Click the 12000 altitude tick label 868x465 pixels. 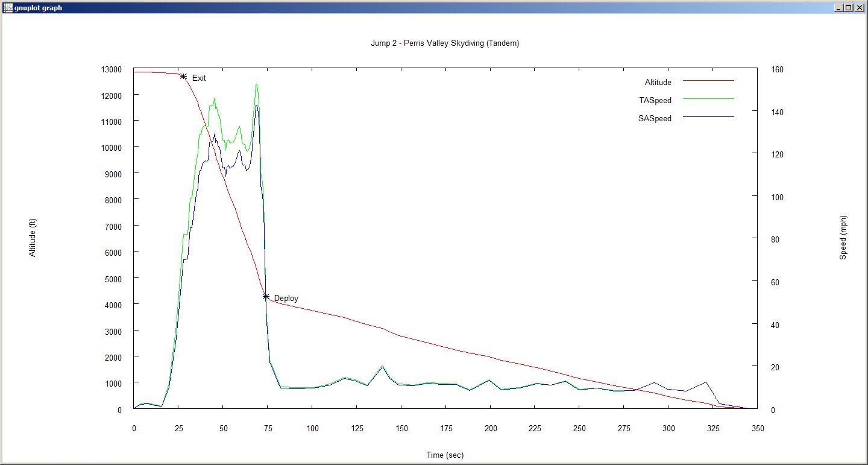pos(111,95)
